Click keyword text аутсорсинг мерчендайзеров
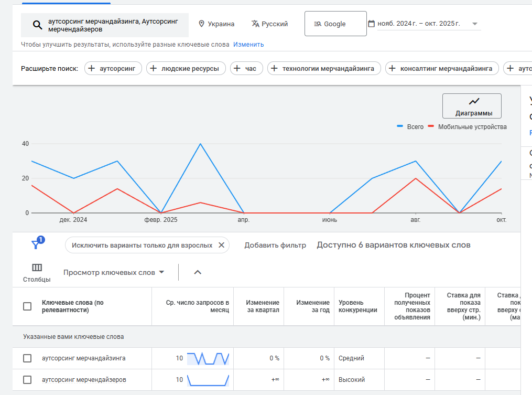Viewport: 532px width, 395px height. (x=84, y=380)
